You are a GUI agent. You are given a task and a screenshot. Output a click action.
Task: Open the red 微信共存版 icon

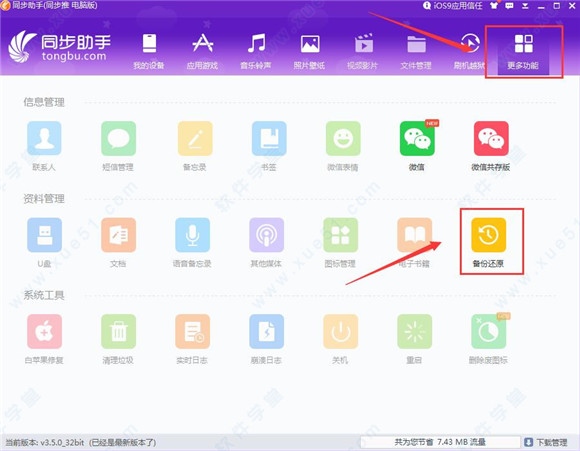[491, 138]
